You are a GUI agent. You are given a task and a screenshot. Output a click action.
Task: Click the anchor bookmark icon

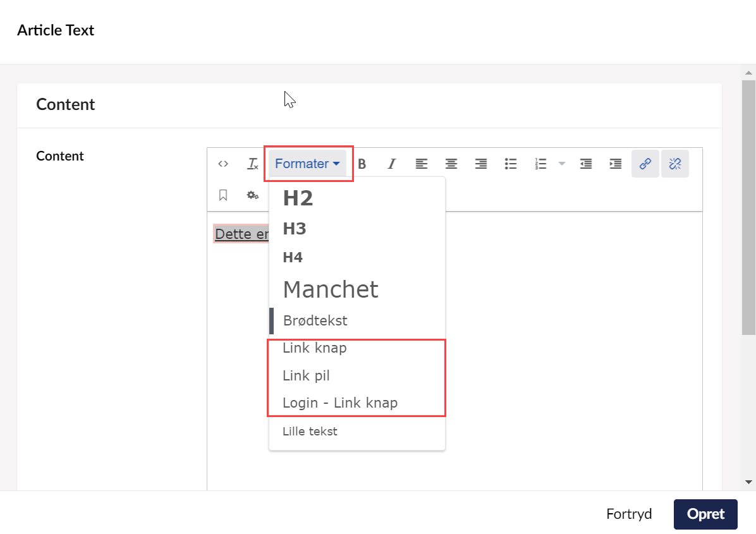(223, 195)
